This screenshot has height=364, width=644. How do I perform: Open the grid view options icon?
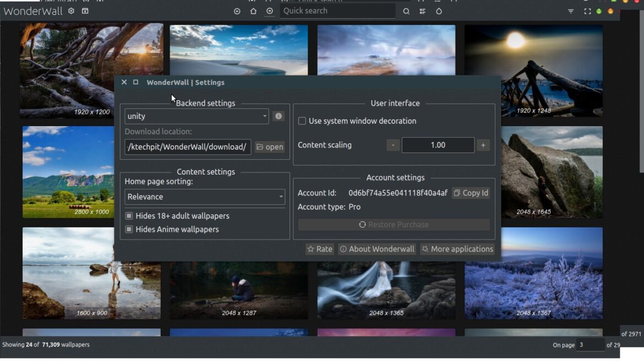pos(422,11)
